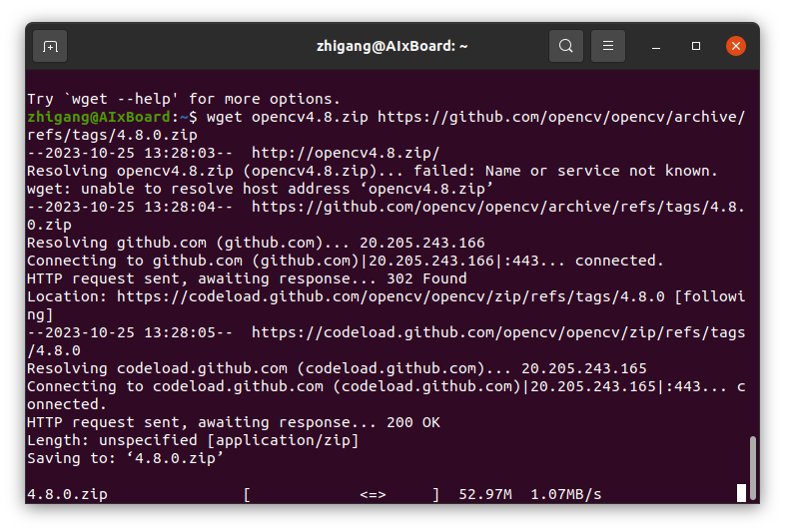Maximize the terminal window
The image size is (785, 532).
click(696, 46)
